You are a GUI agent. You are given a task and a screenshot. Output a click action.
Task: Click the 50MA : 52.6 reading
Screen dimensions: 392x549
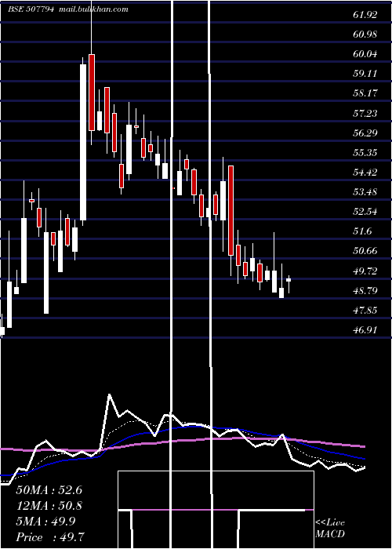pos(49,490)
